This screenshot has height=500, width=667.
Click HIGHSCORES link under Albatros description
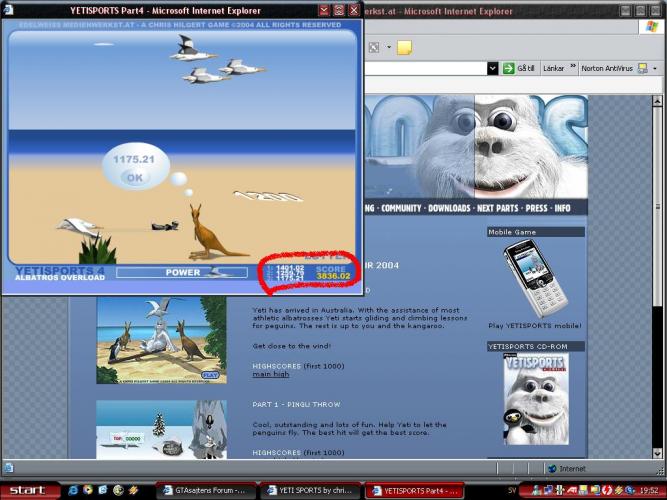pyautogui.click(x=276, y=366)
